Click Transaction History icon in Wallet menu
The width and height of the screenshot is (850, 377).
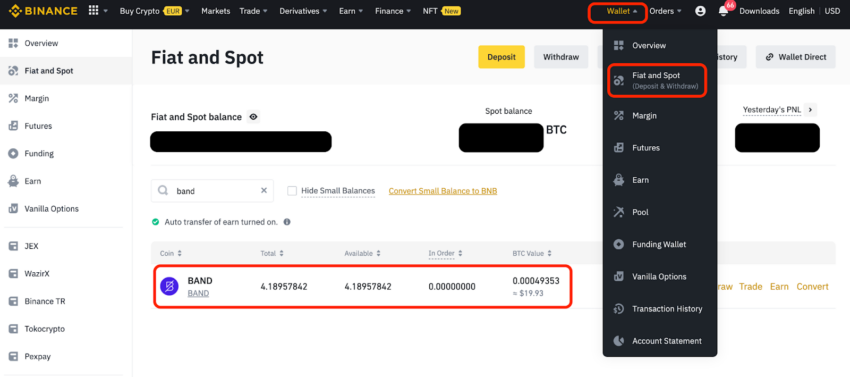619,309
